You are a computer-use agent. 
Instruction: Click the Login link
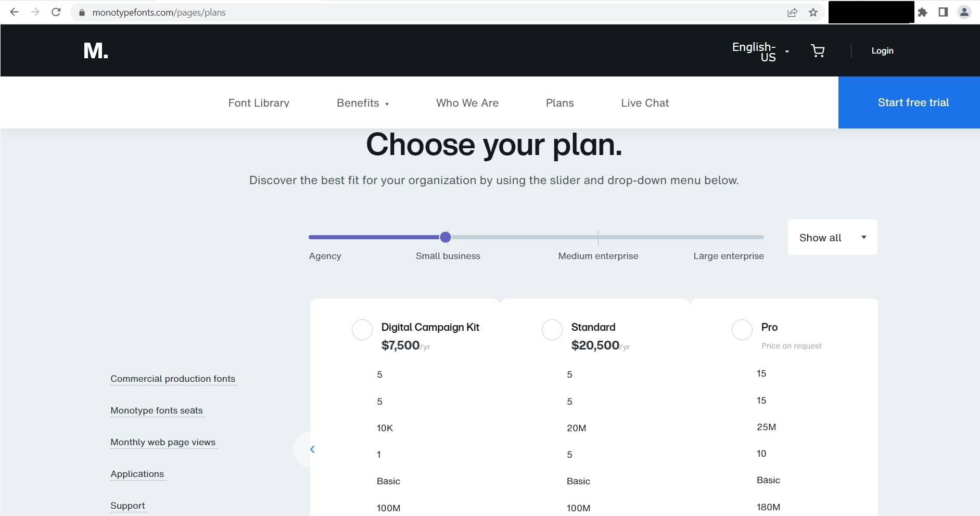(x=882, y=50)
